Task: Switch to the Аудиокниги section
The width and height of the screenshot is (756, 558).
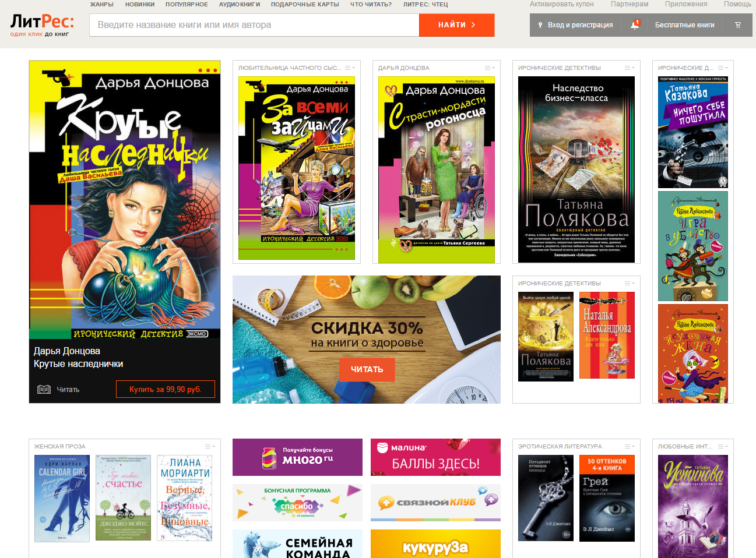Action: pyautogui.click(x=240, y=5)
